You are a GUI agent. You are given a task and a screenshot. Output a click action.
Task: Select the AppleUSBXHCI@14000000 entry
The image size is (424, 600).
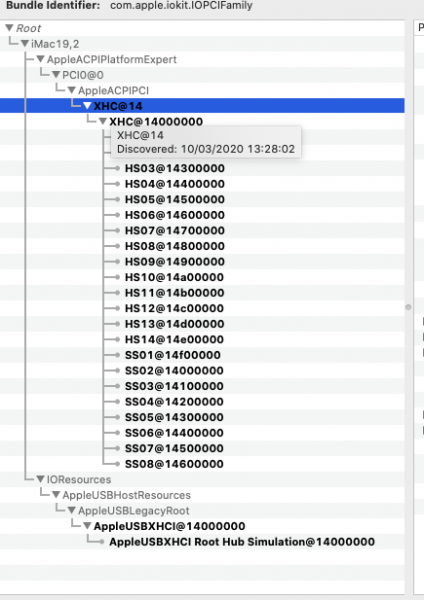(170, 526)
